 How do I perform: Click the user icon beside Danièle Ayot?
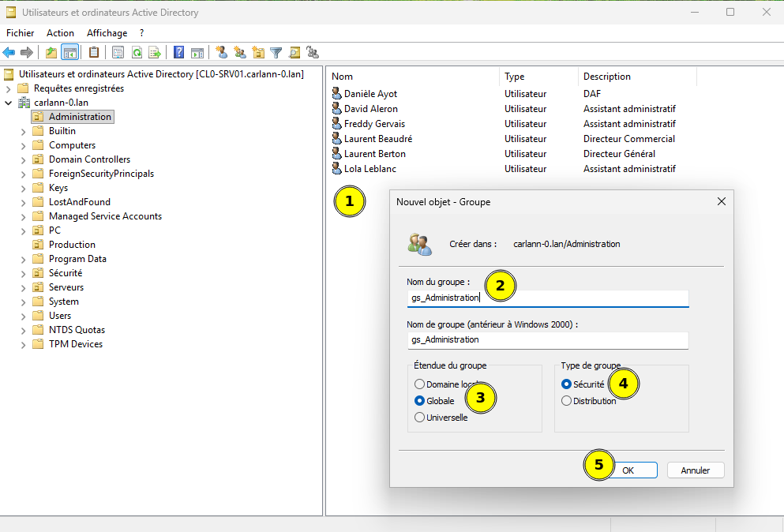coord(337,93)
